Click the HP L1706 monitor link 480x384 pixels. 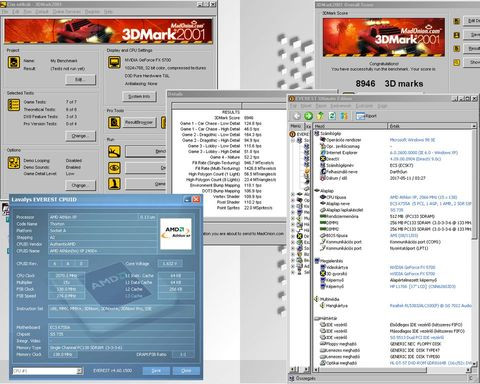423,286
